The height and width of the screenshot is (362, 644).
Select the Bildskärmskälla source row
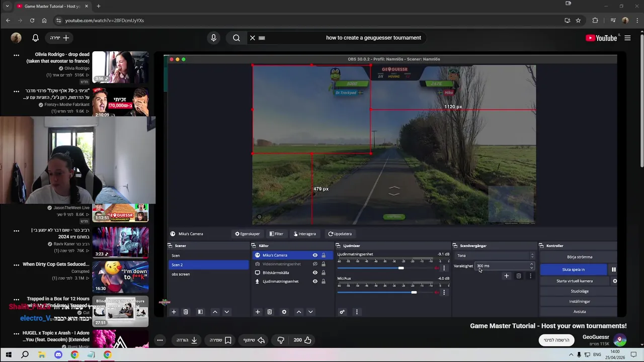(x=292, y=273)
